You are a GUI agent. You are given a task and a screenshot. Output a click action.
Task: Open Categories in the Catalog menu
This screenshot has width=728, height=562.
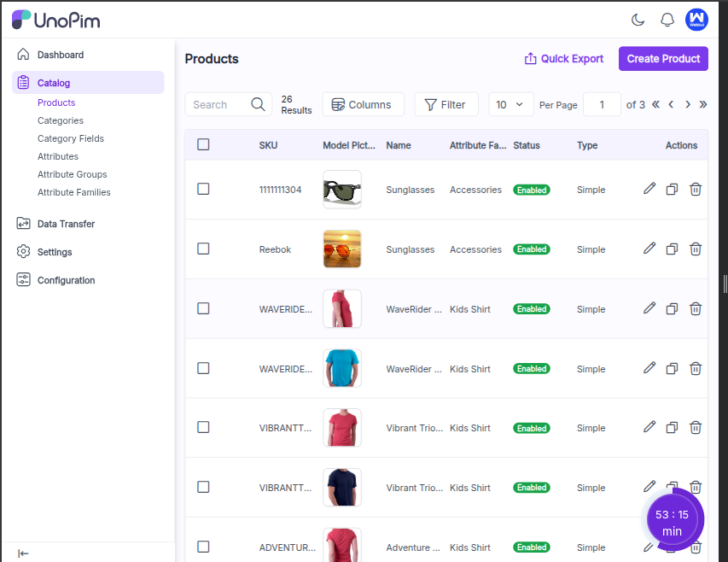[61, 120]
